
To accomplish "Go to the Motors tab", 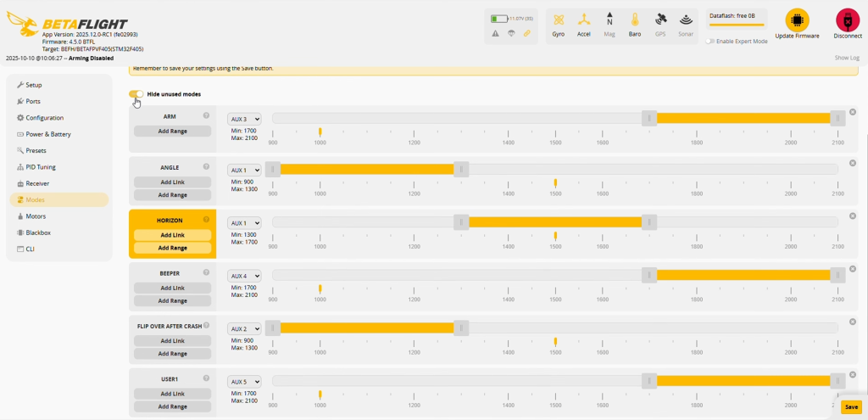I will tap(36, 216).
